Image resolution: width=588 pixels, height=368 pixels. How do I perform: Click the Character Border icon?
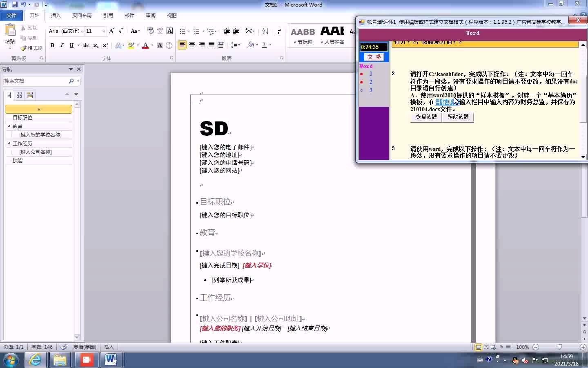coord(169,31)
